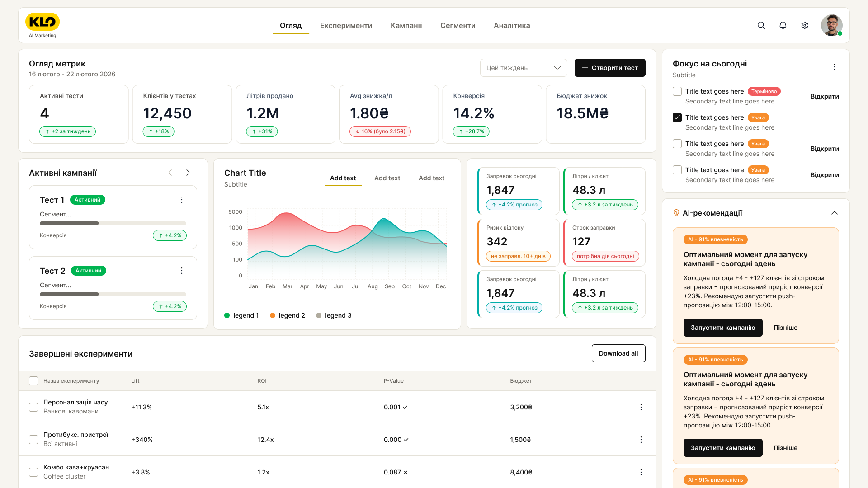Select the last chart Add text tab

click(431, 178)
